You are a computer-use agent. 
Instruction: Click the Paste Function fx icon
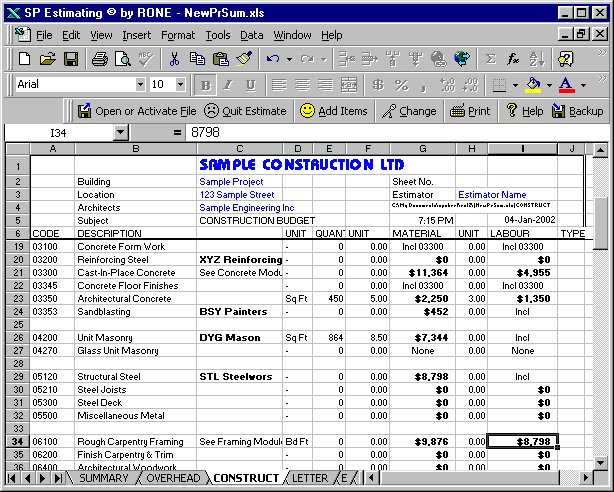(513, 59)
